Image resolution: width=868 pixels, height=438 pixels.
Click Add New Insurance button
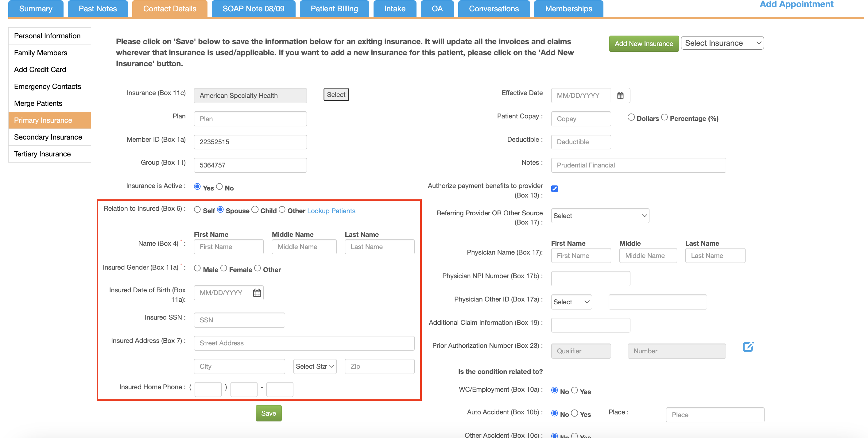tap(643, 44)
